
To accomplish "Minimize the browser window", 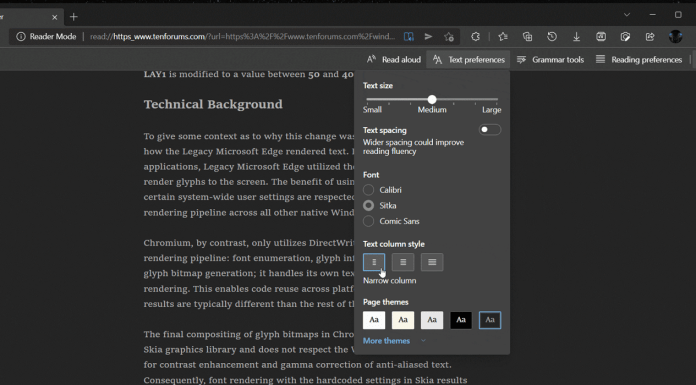I will click(x=652, y=15).
